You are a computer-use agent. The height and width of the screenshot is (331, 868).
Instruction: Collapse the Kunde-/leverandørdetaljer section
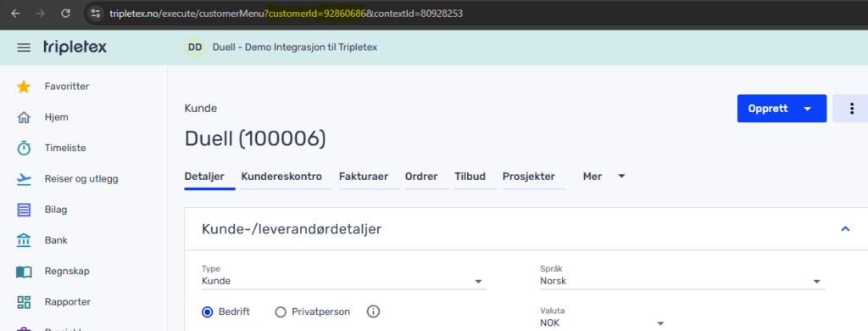[845, 228]
